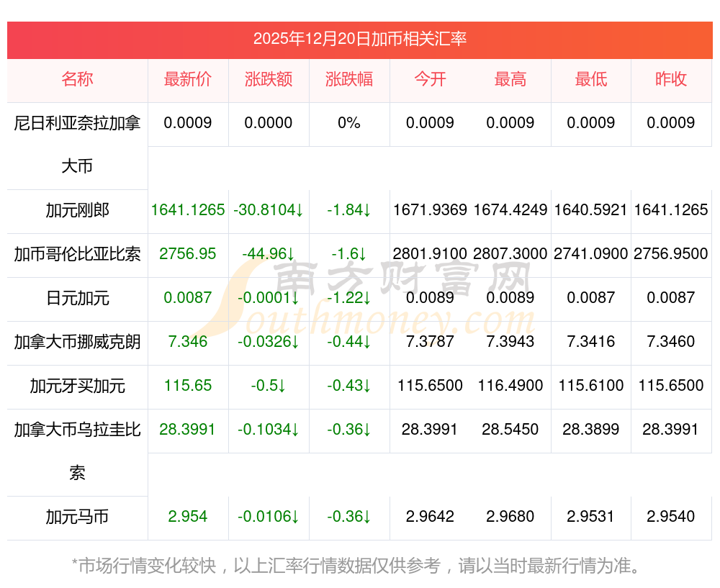Select the 名称 column header

(x=77, y=79)
